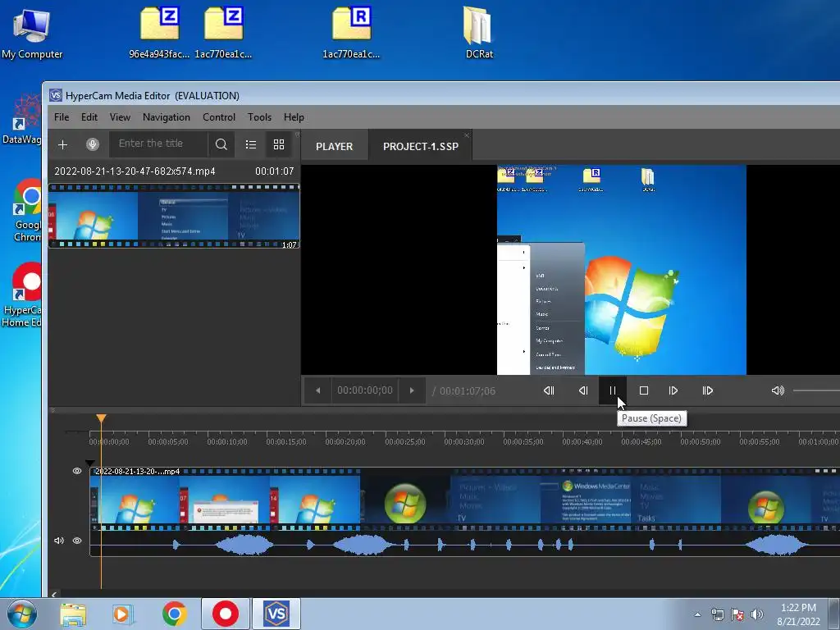Open the Tools menu
The width and height of the screenshot is (840, 630).
tap(259, 117)
